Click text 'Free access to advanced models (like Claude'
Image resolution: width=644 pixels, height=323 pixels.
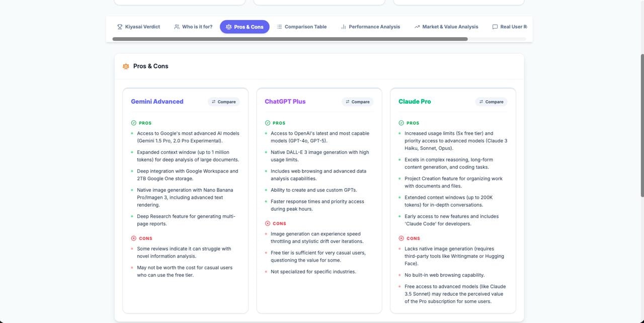coord(455,286)
